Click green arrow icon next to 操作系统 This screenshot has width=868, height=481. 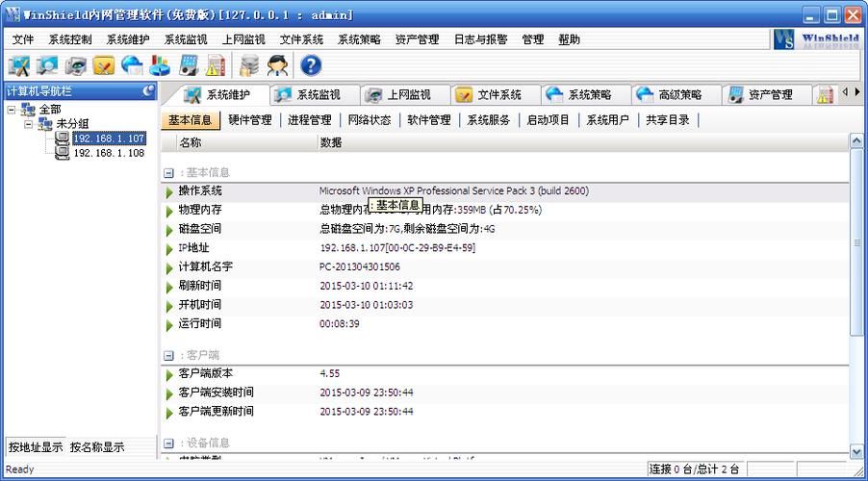click(169, 192)
